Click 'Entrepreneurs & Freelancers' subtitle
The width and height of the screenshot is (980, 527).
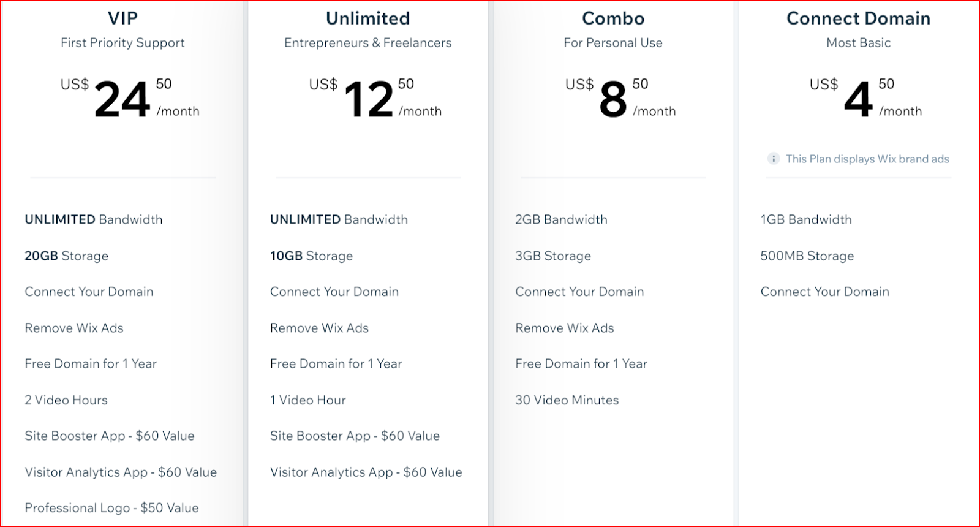[367, 43]
